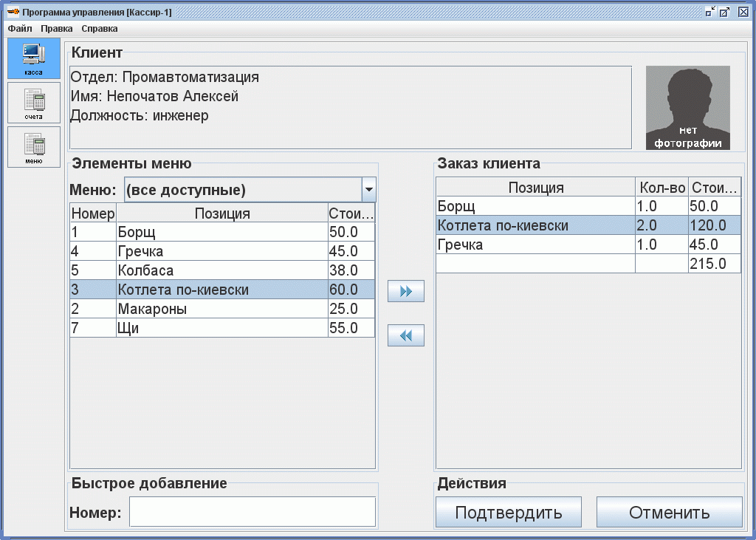Select Гречка row in the client order table

(x=535, y=245)
